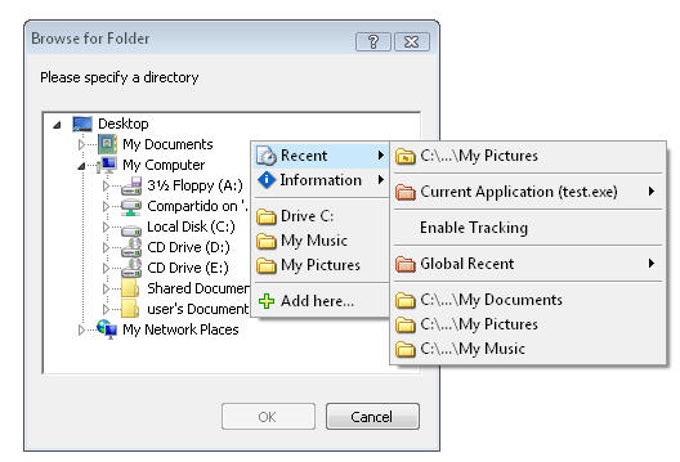The image size is (680, 462).
Task: Click the C:\...\My Documents folder icon
Action: pos(405,300)
